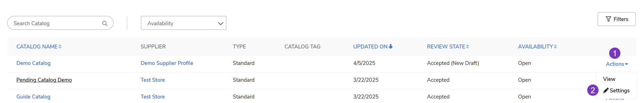Screen dimensions: 644x103
Task: Open the Demo Supplier Profile link
Action: point(167,63)
